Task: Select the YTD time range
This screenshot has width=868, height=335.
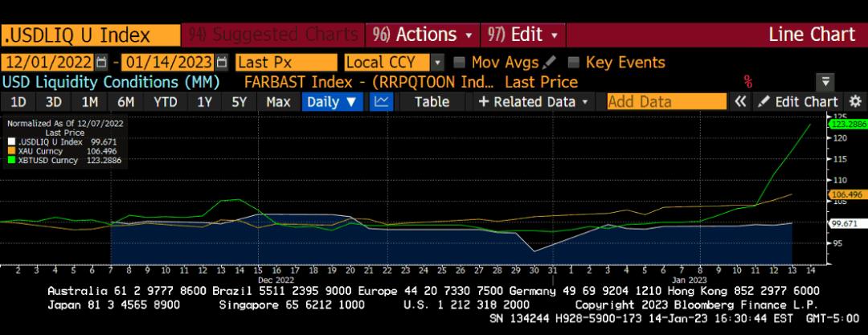Action: pos(166,102)
